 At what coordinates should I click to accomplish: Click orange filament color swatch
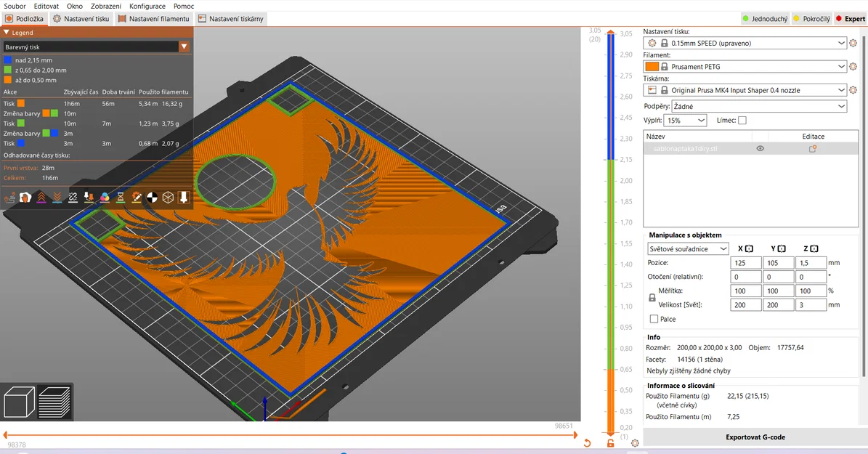[x=652, y=66]
